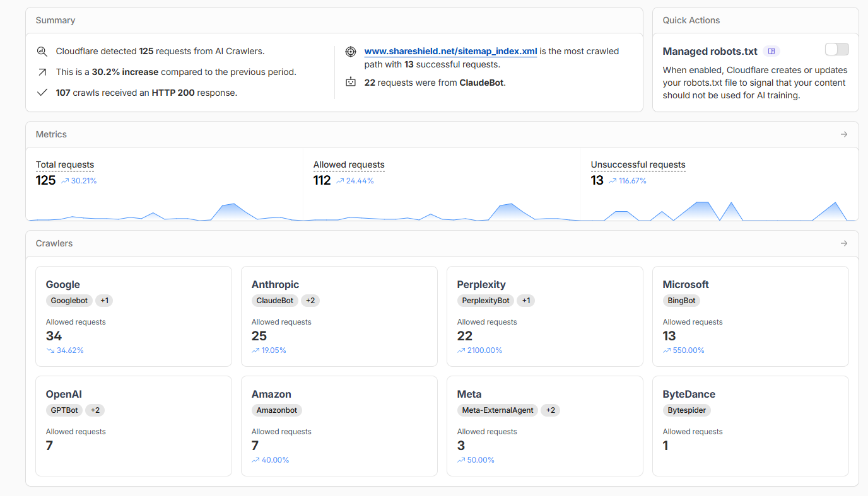This screenshot has height=496, width=868.
Task: Click the Allowed requests sparkline chart
Action: (442, 212)
